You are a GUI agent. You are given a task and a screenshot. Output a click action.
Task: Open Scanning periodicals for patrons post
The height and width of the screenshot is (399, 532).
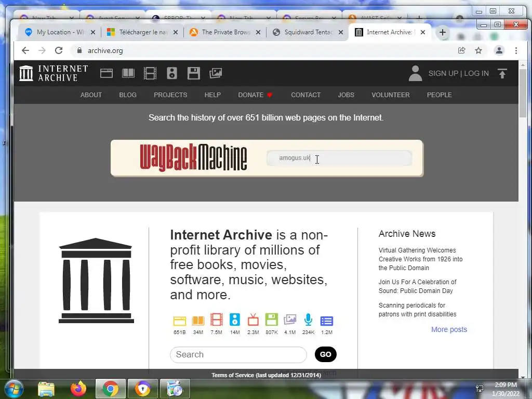point(417,310)
